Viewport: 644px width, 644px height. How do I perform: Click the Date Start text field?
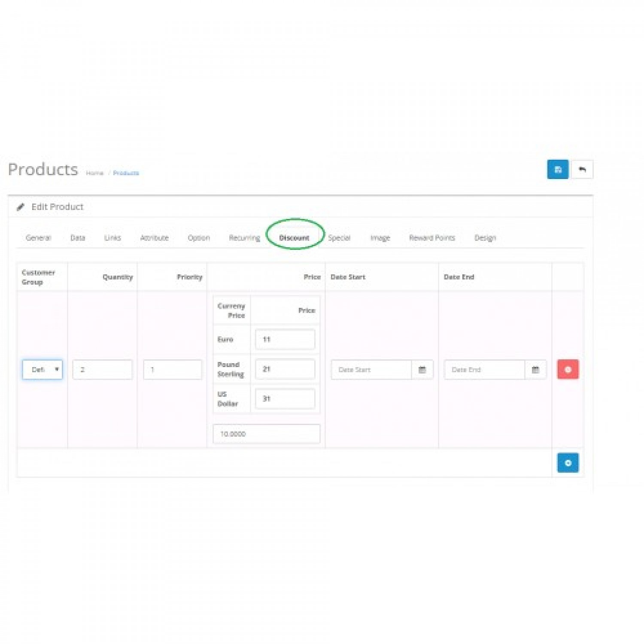371,370
